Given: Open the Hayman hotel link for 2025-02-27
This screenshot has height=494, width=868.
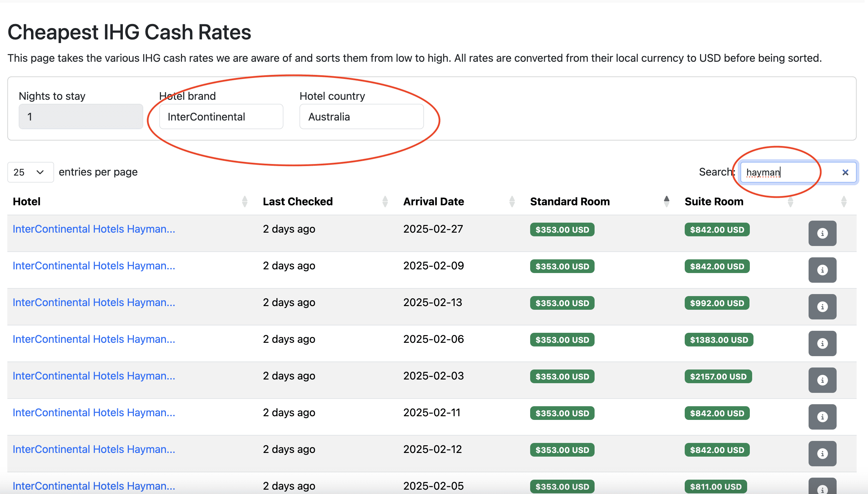Looking at the screenshot, I should [x=94, y=229].
